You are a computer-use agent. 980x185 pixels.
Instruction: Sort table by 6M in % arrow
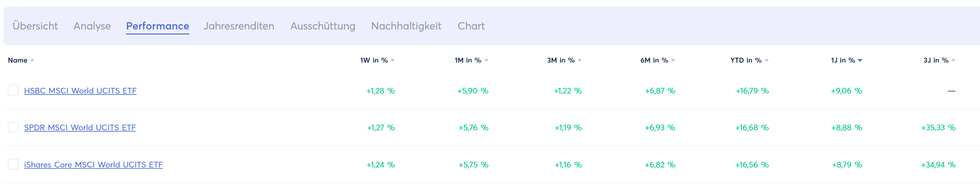pos(673,60)
